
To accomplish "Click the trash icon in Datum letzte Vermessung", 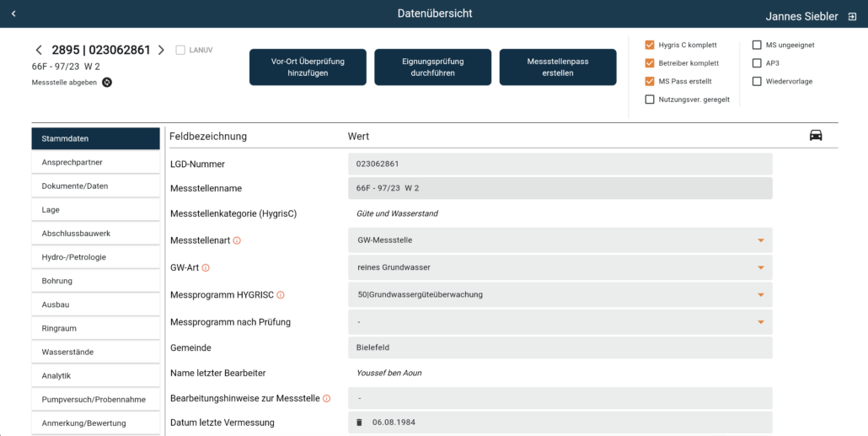I will [359, 422].
